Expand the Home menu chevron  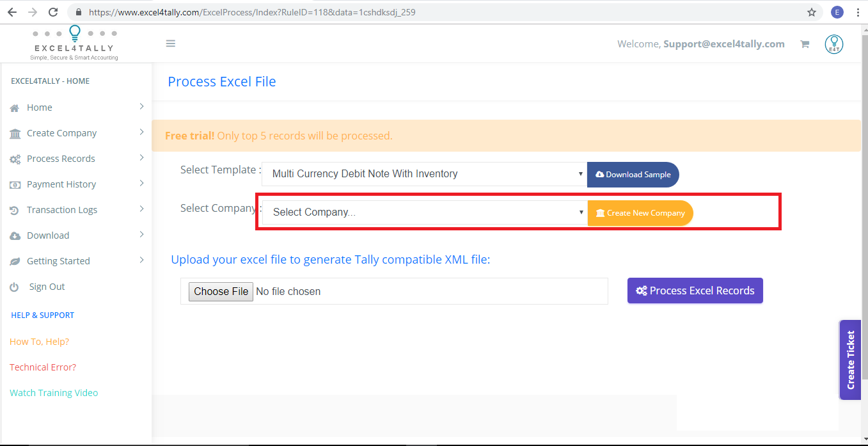coord(141,106)
